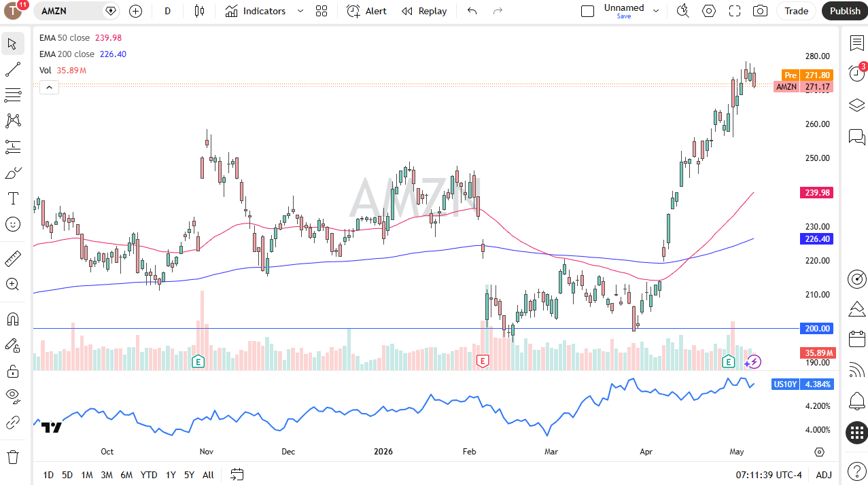This screenshot has width=868, height=485.
Task: Activate the ruler measure tool
Action: [12, 258]
